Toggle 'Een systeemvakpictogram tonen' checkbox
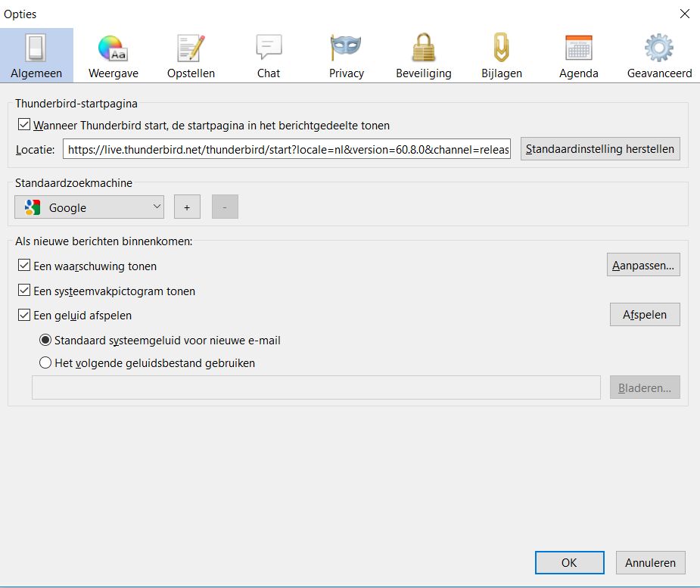 click(24, 291)
